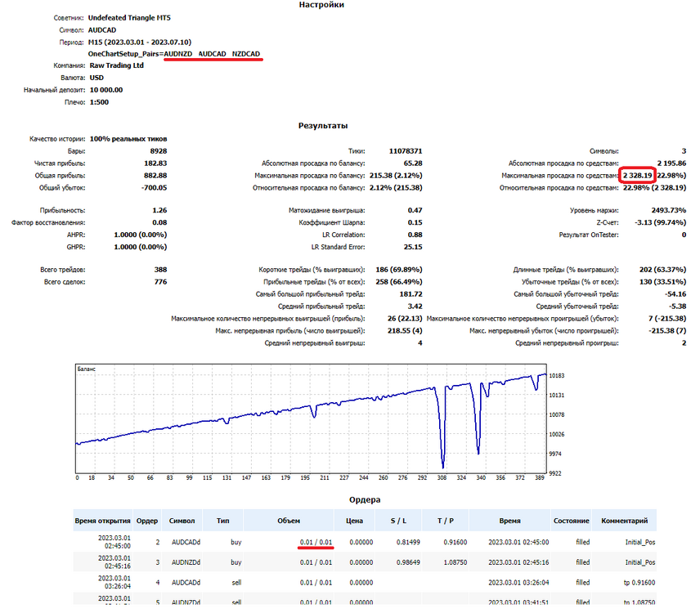Click the profit trades value 258 (66.49%)

coord(399,282)
